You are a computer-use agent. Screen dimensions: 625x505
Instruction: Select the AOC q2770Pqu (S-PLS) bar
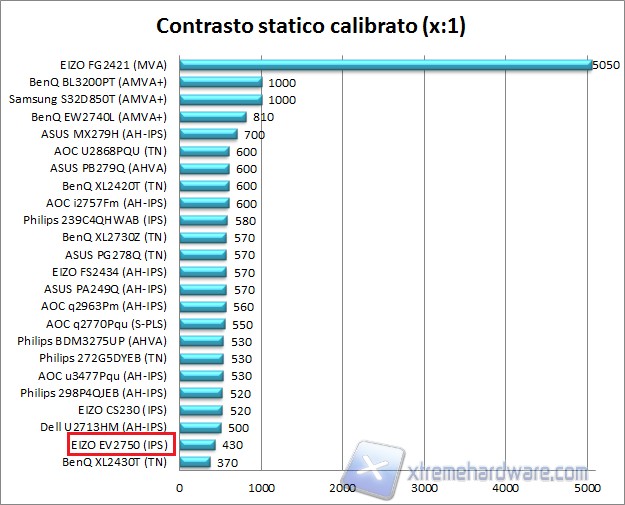point(202,323)
